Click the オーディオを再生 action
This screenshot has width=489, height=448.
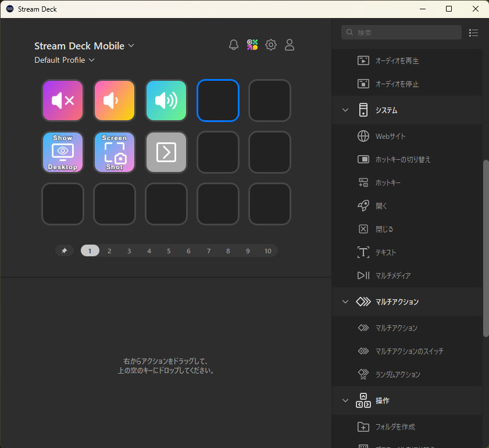[x=407, y=60]
